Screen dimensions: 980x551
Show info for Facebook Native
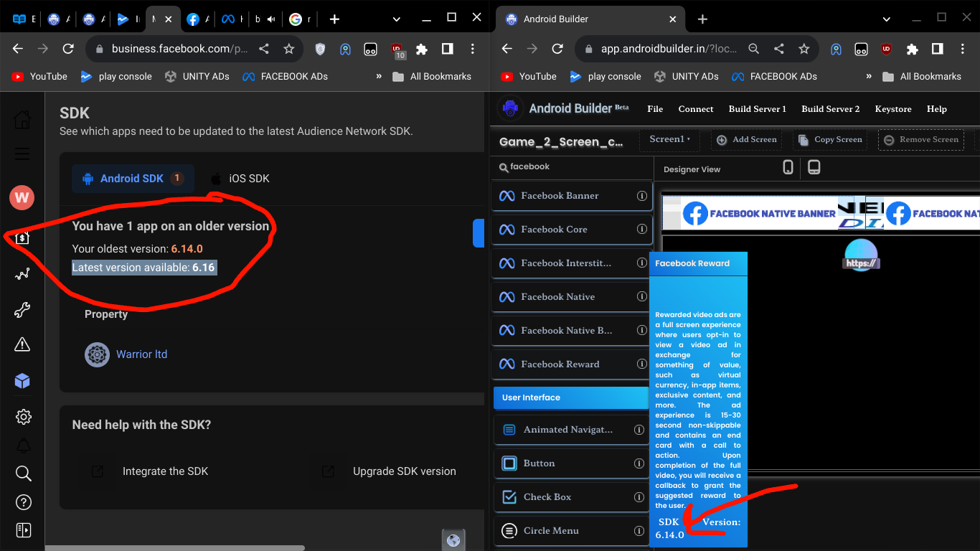click(642, 297)
